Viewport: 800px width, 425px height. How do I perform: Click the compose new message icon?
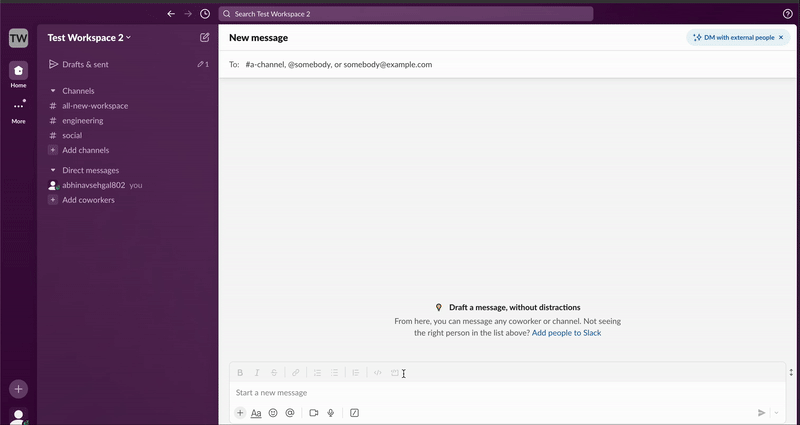(x=205, y=37)
